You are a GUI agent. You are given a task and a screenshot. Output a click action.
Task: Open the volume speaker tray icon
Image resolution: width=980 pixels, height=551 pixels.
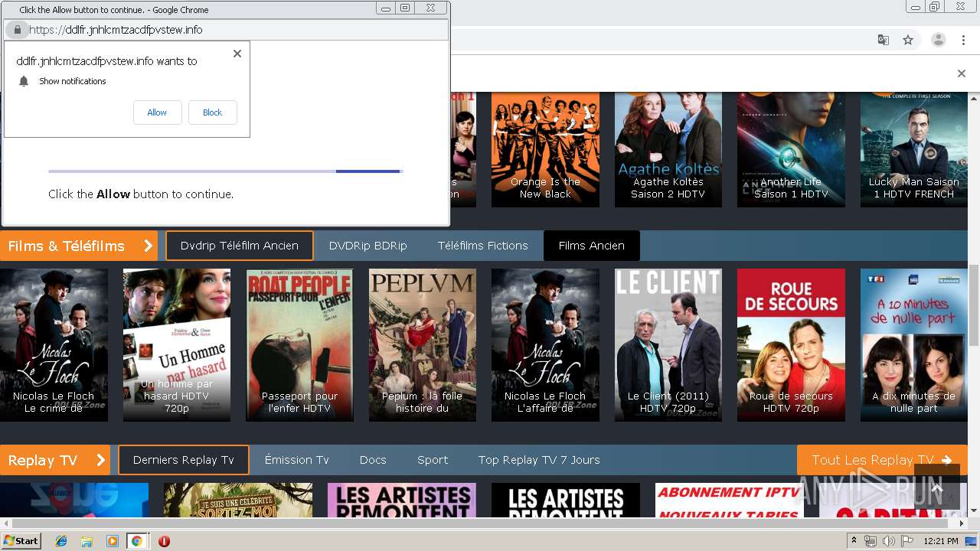point(889,541)
